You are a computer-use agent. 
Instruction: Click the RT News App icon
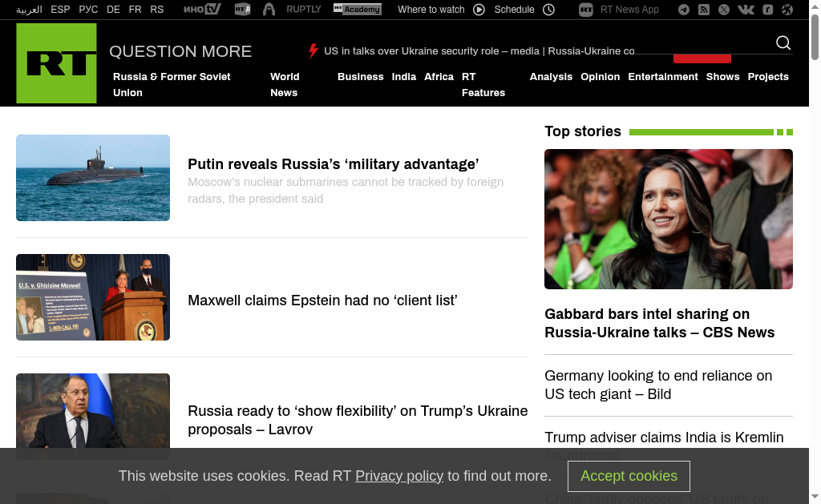pos(586,10)
